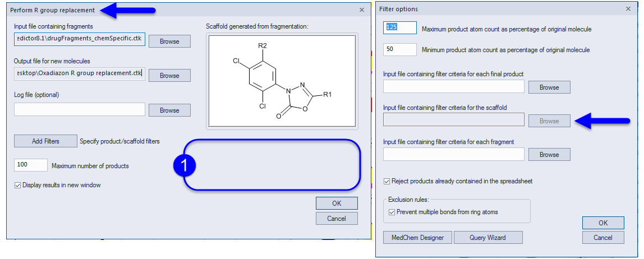This screenshot has width=644, height=259.
Task: Browse for optional log file
Action: [x=169, y=110]
